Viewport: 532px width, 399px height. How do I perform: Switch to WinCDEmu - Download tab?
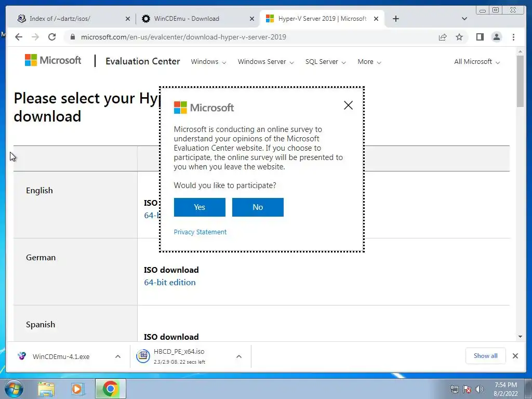187,19
